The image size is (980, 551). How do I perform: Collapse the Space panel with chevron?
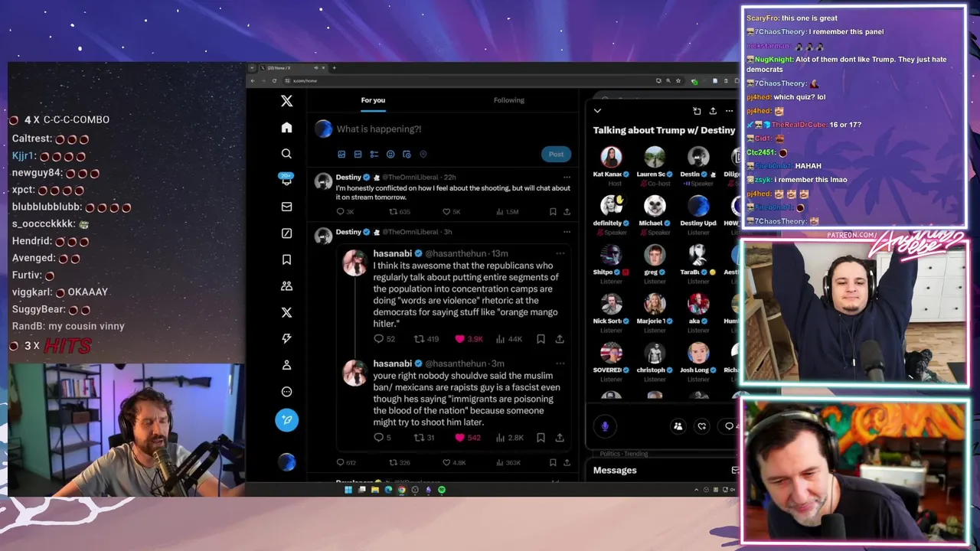tap(597, 111)
